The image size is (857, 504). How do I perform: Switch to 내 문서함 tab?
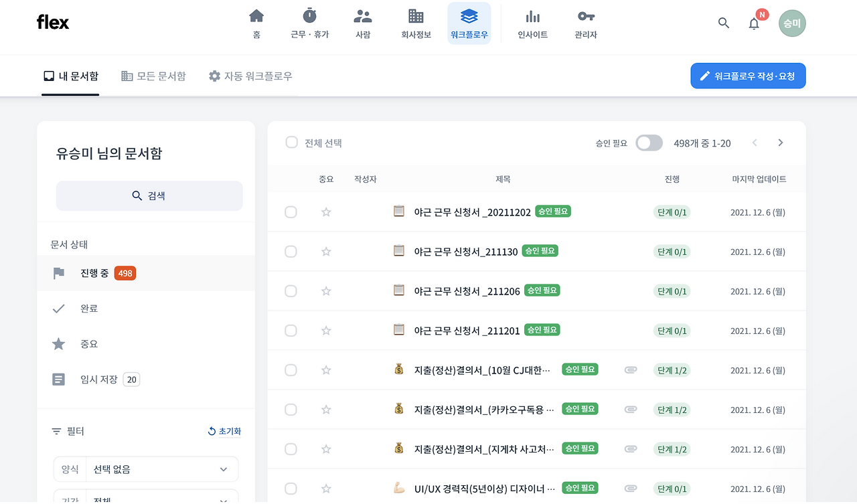(x=70, y=76)
